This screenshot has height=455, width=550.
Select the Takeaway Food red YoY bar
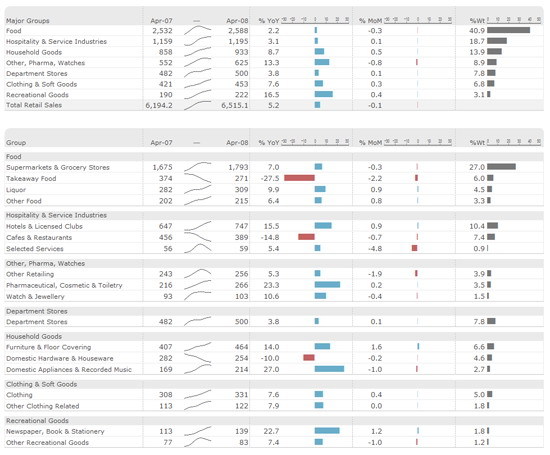click(299, 178)
